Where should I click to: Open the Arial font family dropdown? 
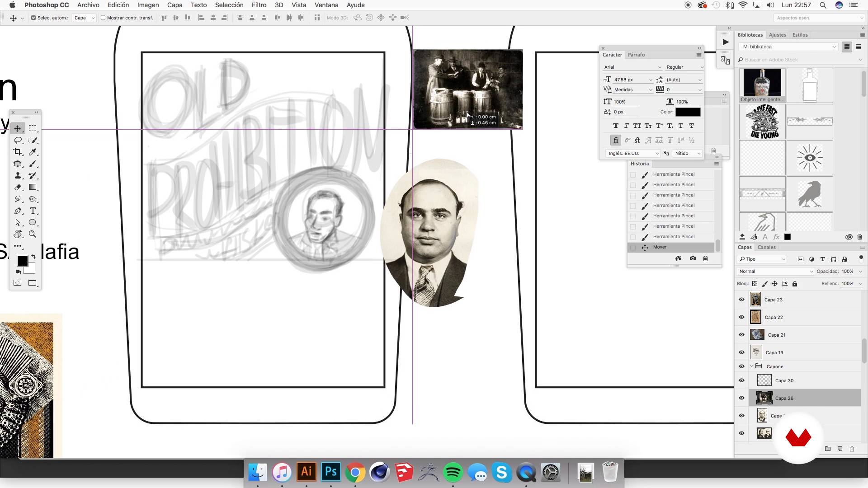[632, 67]
